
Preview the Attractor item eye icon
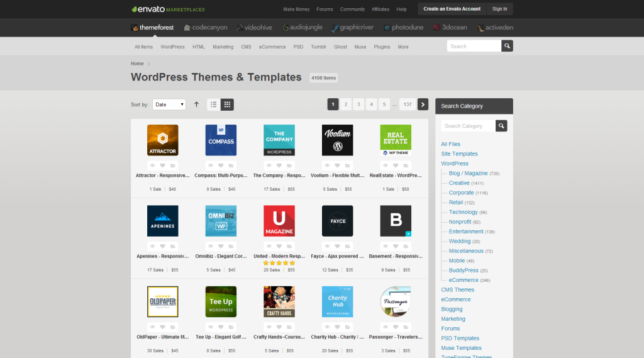click(152, 165)
